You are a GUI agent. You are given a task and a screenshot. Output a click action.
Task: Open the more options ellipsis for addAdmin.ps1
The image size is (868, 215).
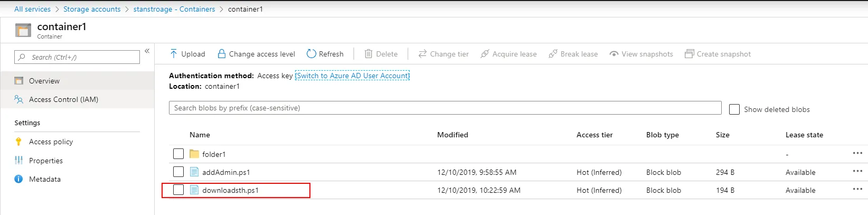point(857,171)
